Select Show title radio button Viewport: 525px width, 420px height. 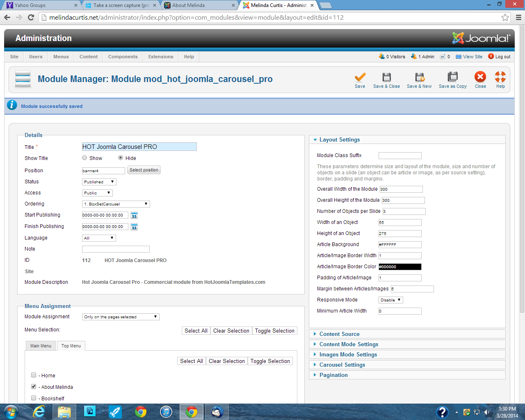coord(84,157)
